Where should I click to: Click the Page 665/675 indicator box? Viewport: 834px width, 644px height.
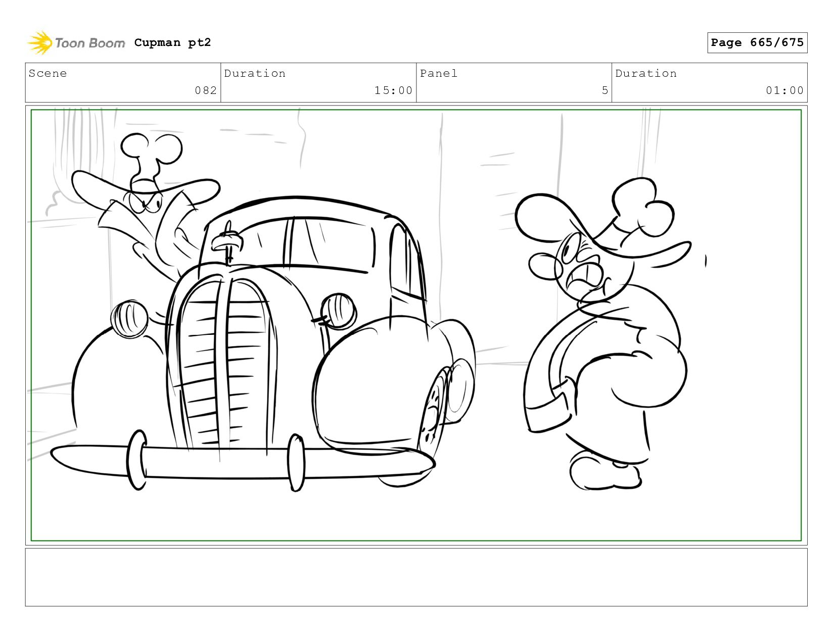pyautogui.click(x=757, y=42)
